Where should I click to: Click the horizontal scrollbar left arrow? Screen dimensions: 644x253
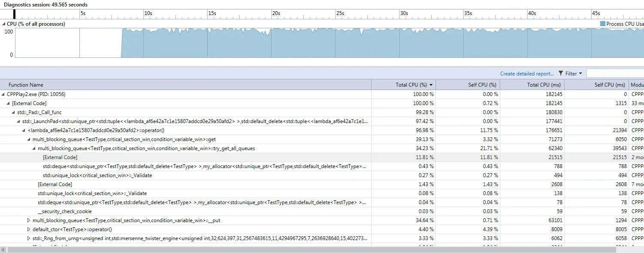click(3, 250)
